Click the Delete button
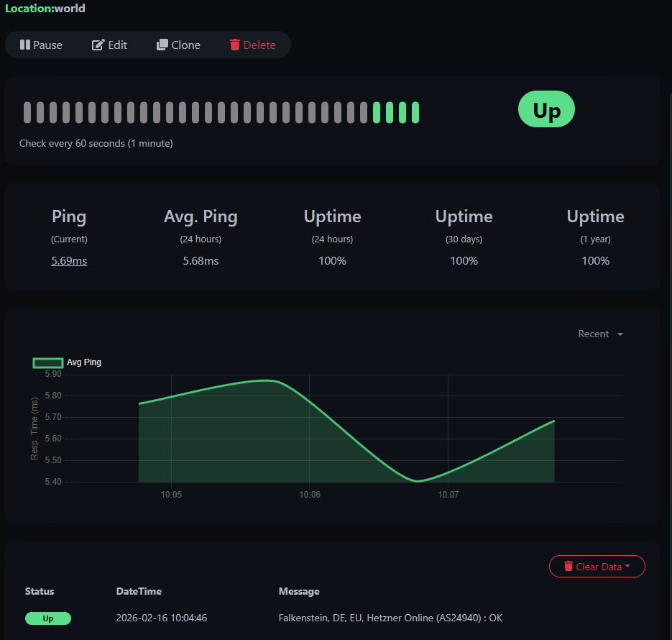This screenshot has width=672, height=640. click(x=253, y=45)
